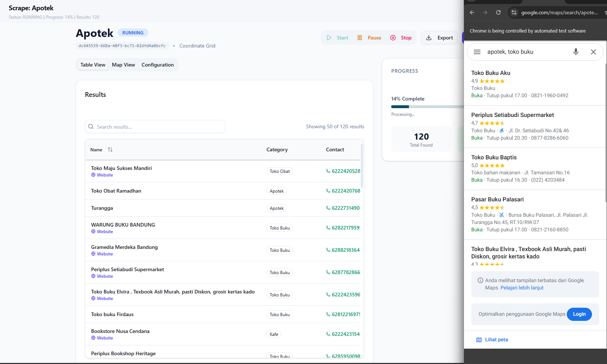Screen dimensions: 607x364
Task: Open Google Maps hamburger menu
Action: point(477,52)
